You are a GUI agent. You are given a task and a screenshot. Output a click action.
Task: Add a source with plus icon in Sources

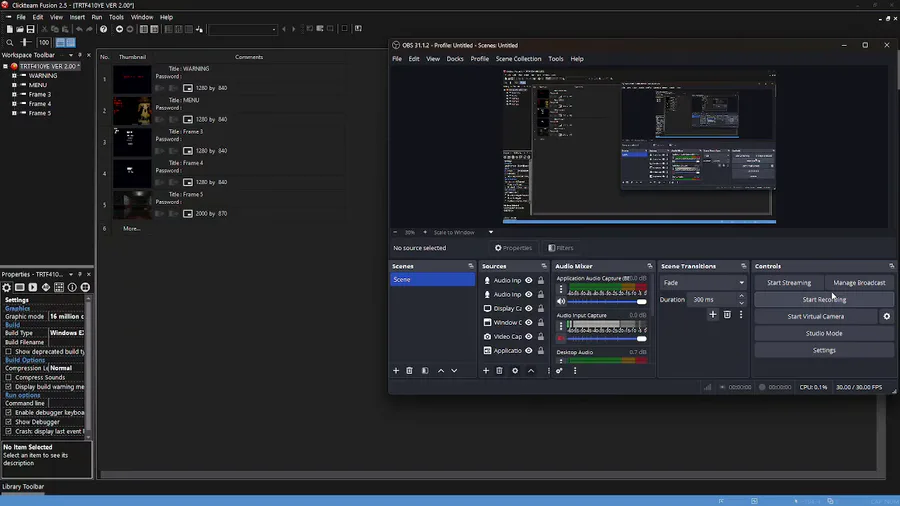click(486, 371)
